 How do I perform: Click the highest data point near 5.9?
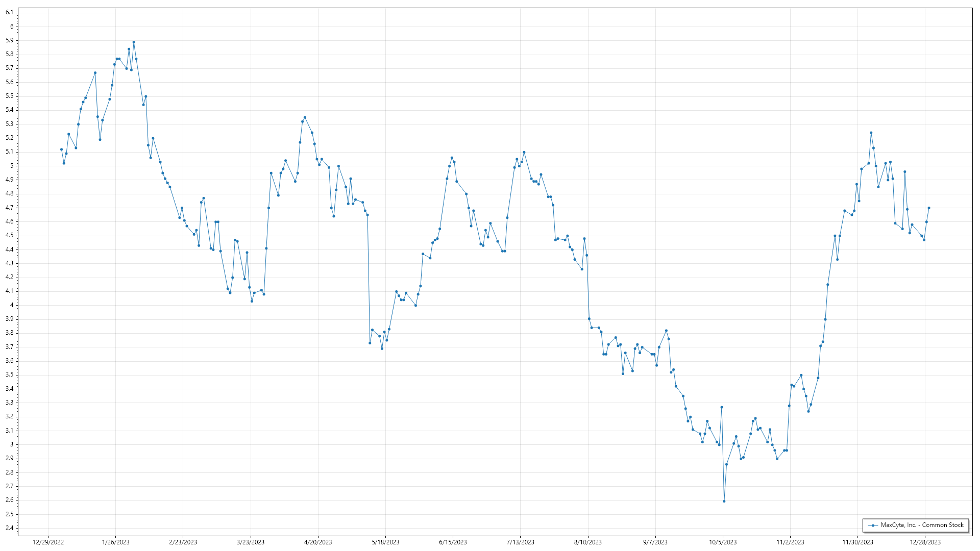pyautogui.click(x=134, y=42)
